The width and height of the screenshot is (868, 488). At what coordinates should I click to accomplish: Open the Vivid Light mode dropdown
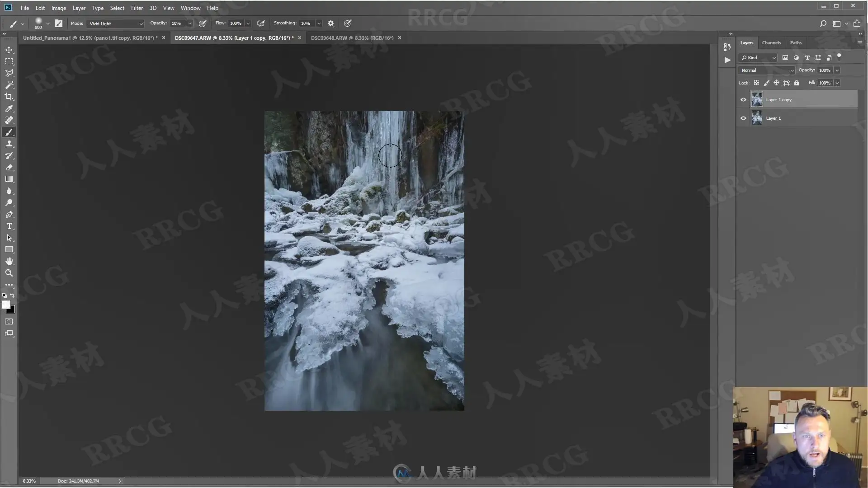coord(115,23)
